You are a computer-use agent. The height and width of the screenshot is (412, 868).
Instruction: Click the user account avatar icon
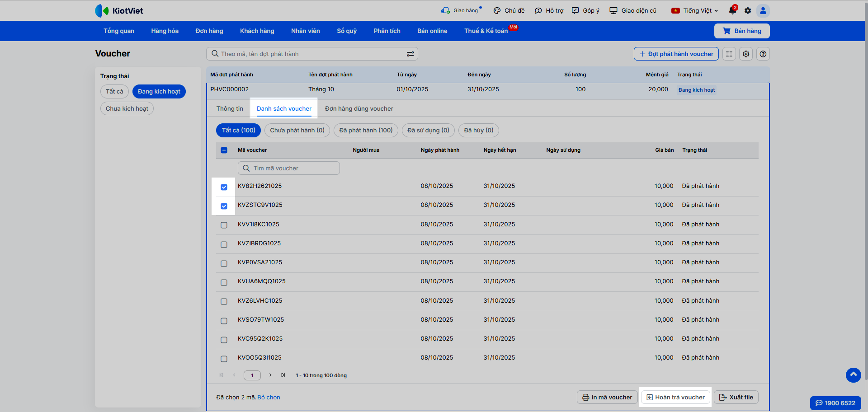[x=763, y=10]
